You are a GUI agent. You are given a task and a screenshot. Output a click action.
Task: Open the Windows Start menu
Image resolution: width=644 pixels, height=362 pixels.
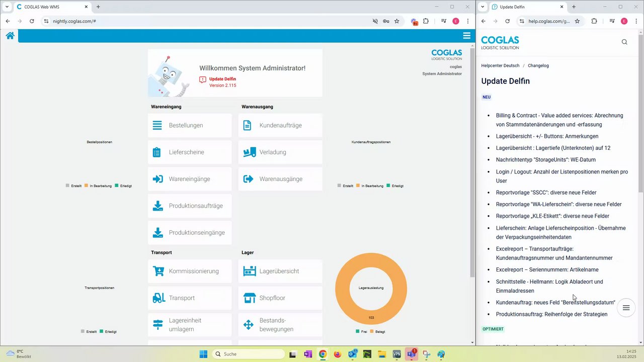click(203, 354)
